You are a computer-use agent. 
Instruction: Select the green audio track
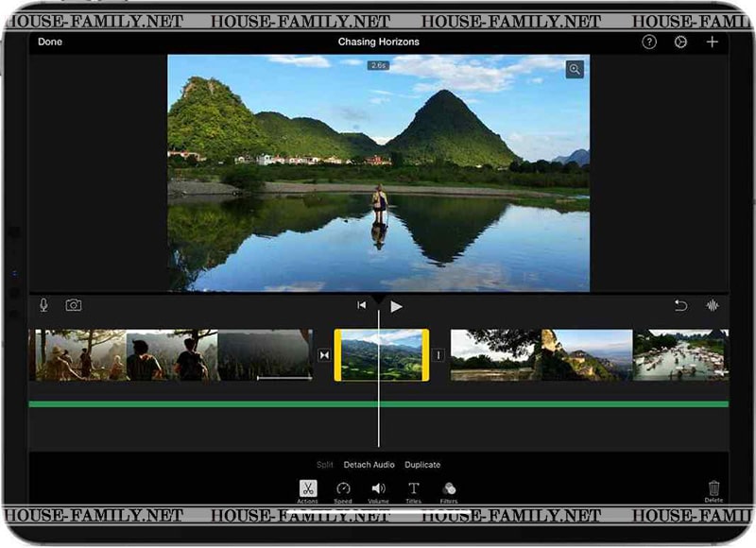pos(379,403)
